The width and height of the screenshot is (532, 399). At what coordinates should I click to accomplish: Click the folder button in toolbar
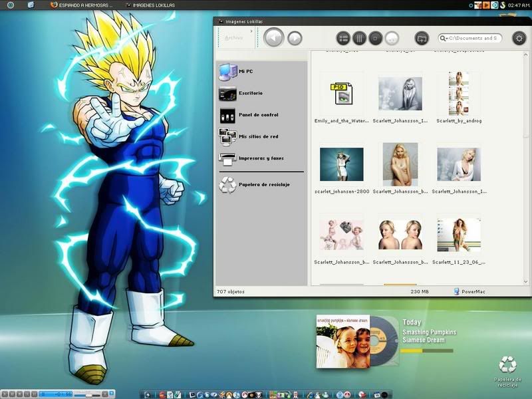422,39
